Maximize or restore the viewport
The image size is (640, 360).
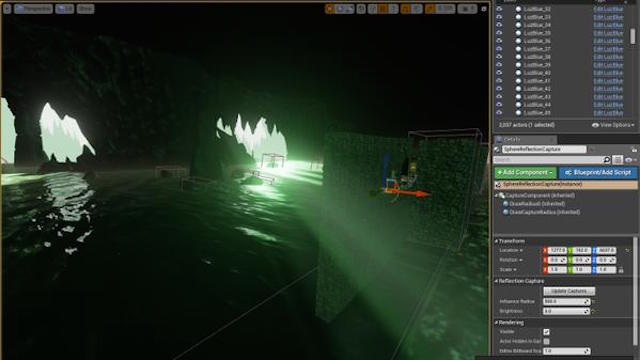pos(484,9)
